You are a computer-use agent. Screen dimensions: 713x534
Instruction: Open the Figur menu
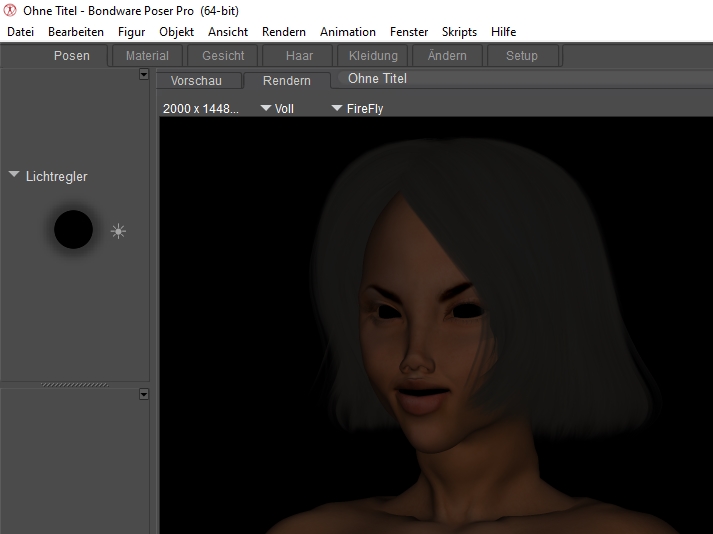(x=131, y=32)
